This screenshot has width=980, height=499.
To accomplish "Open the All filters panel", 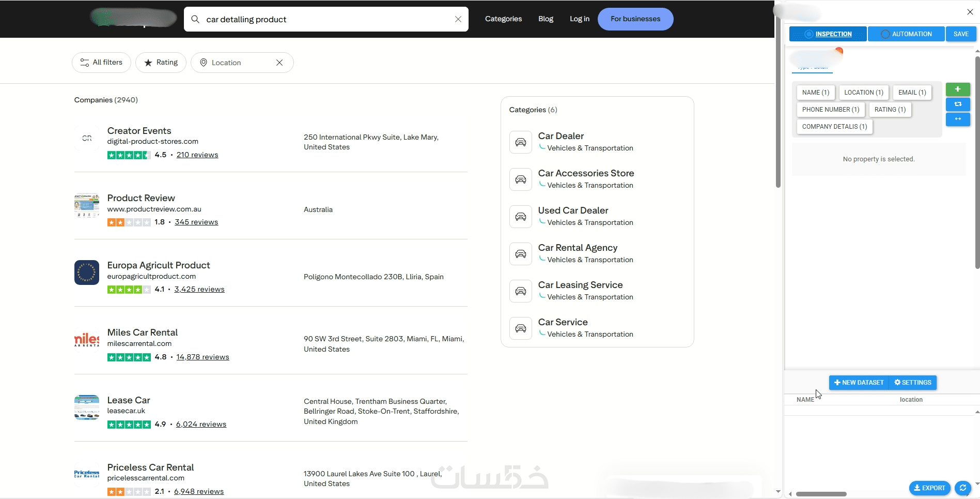I will tap(101, 63).
